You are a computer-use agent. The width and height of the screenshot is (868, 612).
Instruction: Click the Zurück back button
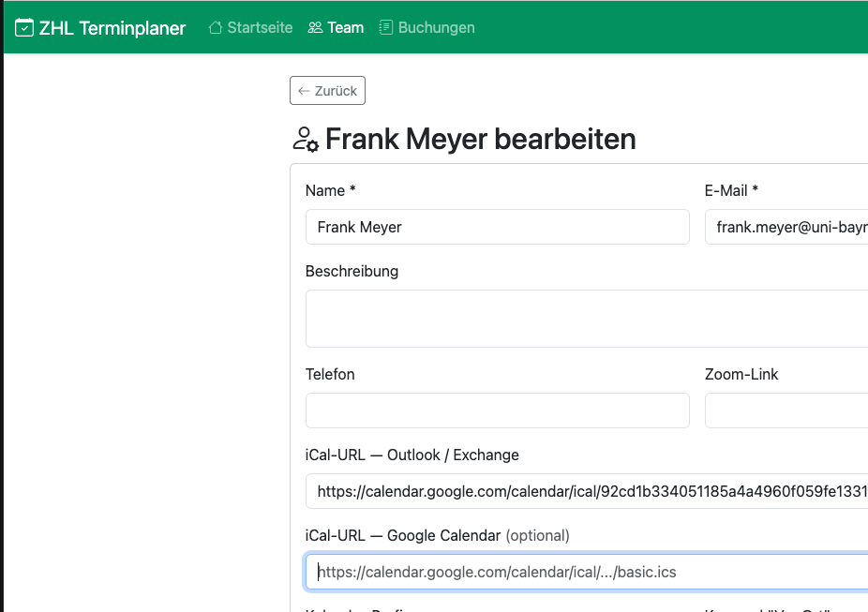point(328,91)
